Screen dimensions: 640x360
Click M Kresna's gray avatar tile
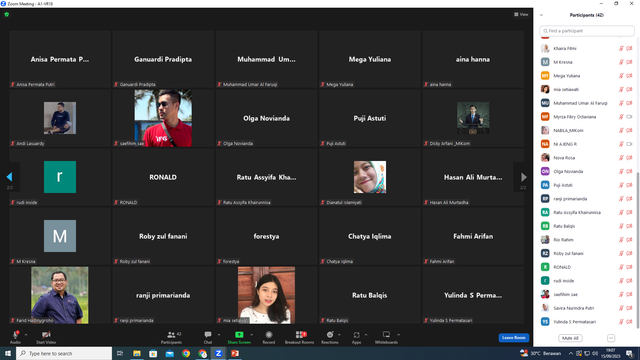tap(60, 236)
